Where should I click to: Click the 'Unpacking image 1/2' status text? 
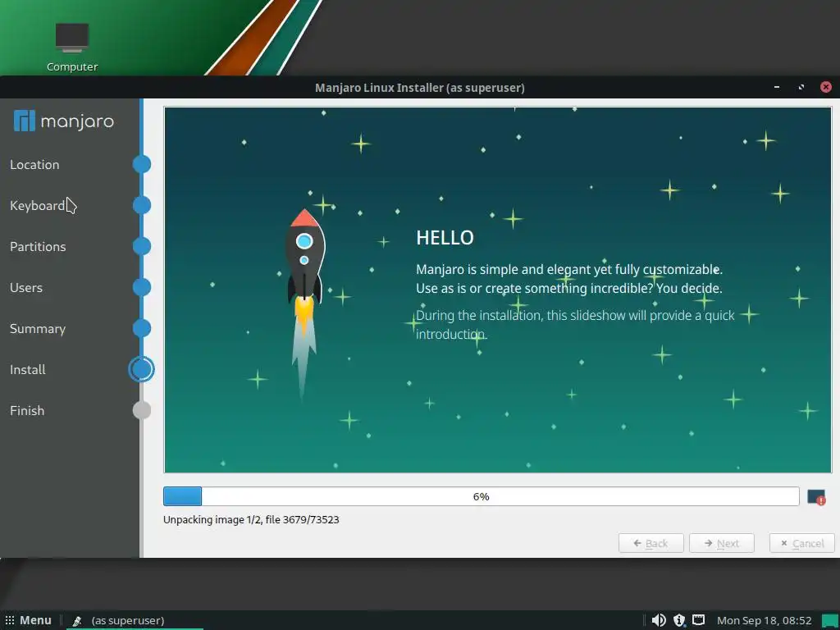[251, 519]
